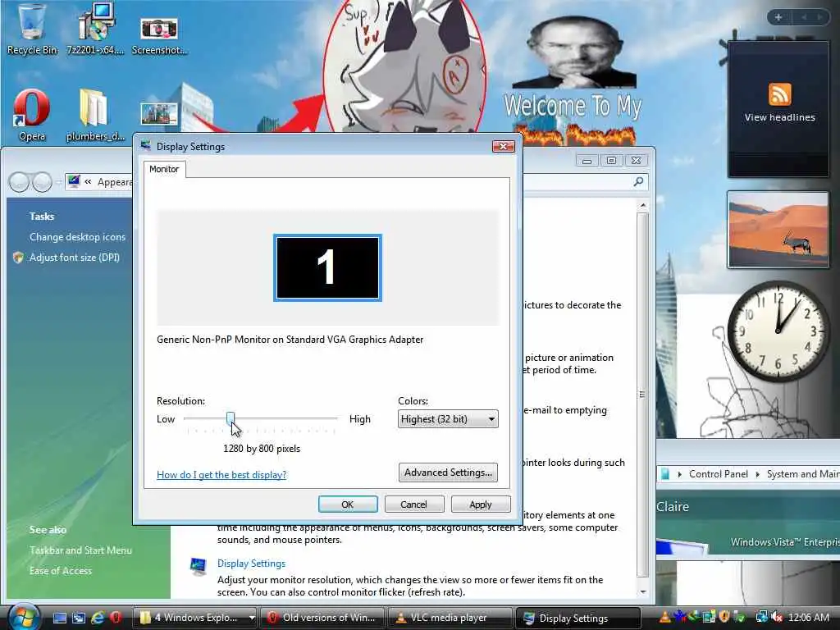Click the desert slideshow gadget picture
Image resolution: width=840 pixels, height=630 pixels.
[x=778, y=230]
